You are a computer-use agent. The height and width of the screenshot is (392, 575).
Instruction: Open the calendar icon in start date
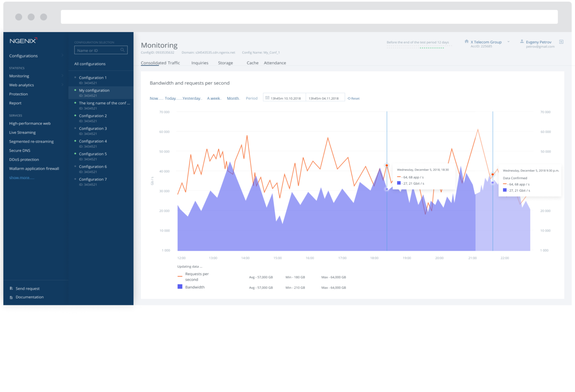point(267,98)
